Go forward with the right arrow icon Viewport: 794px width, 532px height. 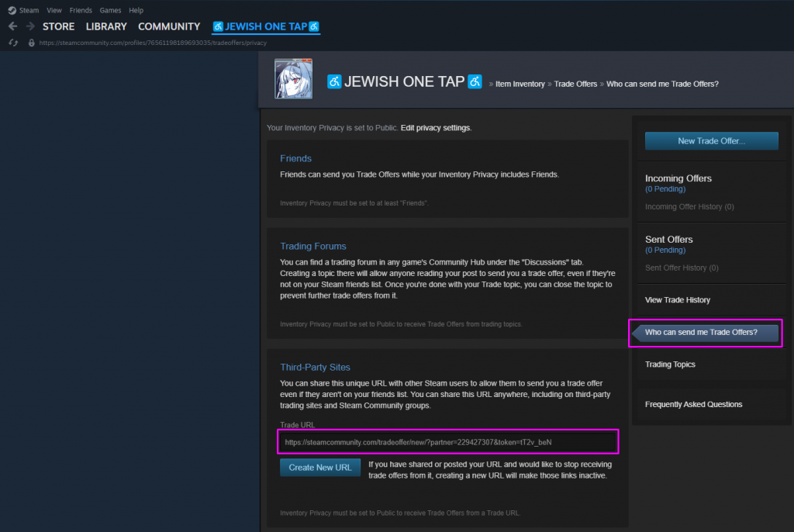30,26
